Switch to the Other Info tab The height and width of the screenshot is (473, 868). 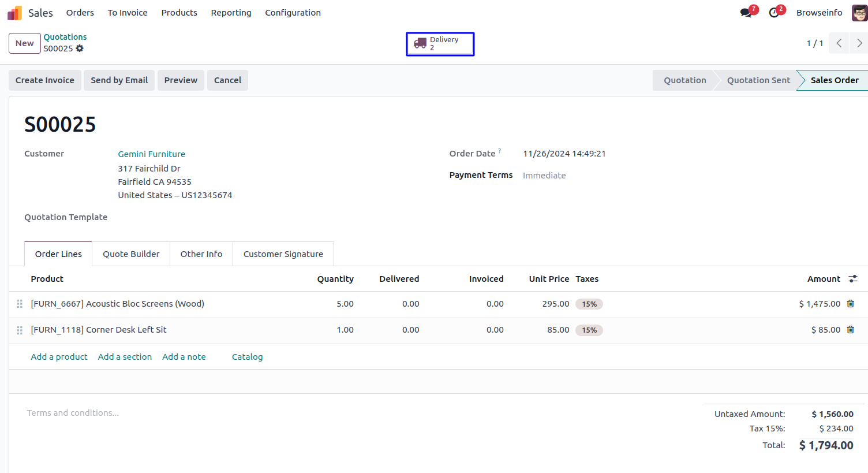click(201, 254)
